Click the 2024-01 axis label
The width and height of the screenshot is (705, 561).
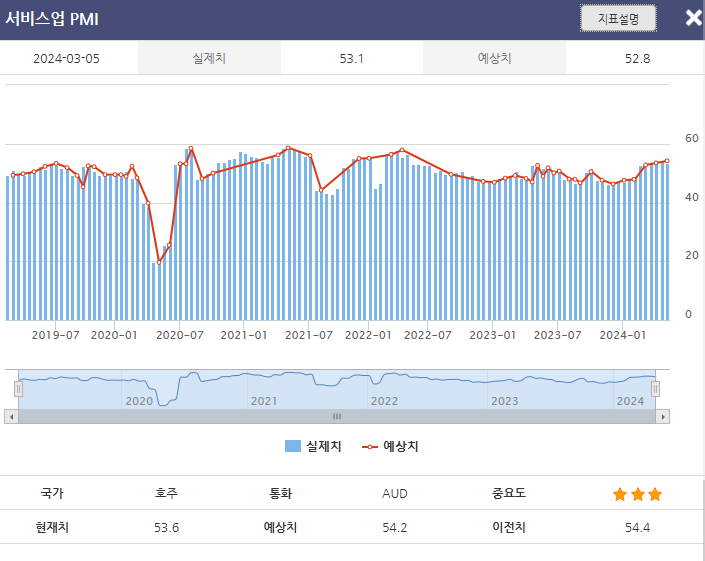coord(623,335)
